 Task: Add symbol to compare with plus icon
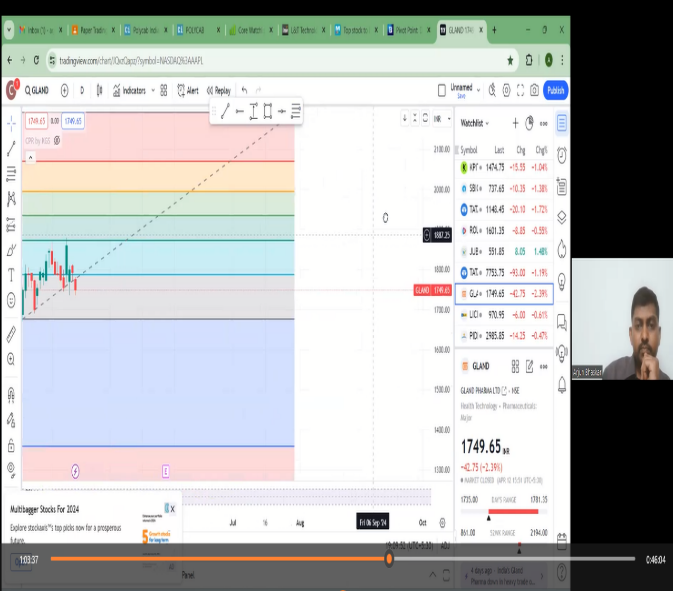pos(64,91)
